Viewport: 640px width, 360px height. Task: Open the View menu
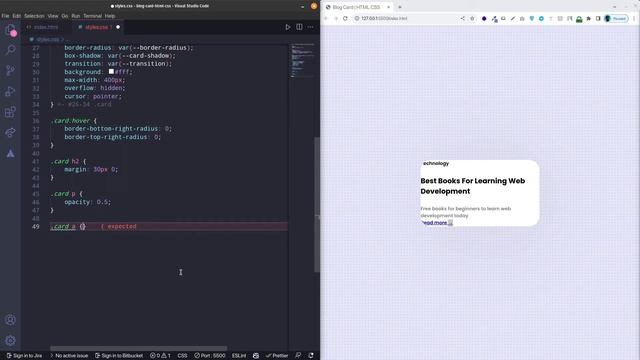pyautogui.click(x=53, y=16)
